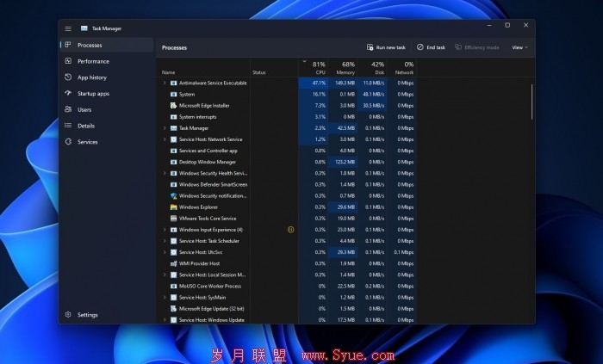
Task: Open the App history page
Action: [107, 77]
